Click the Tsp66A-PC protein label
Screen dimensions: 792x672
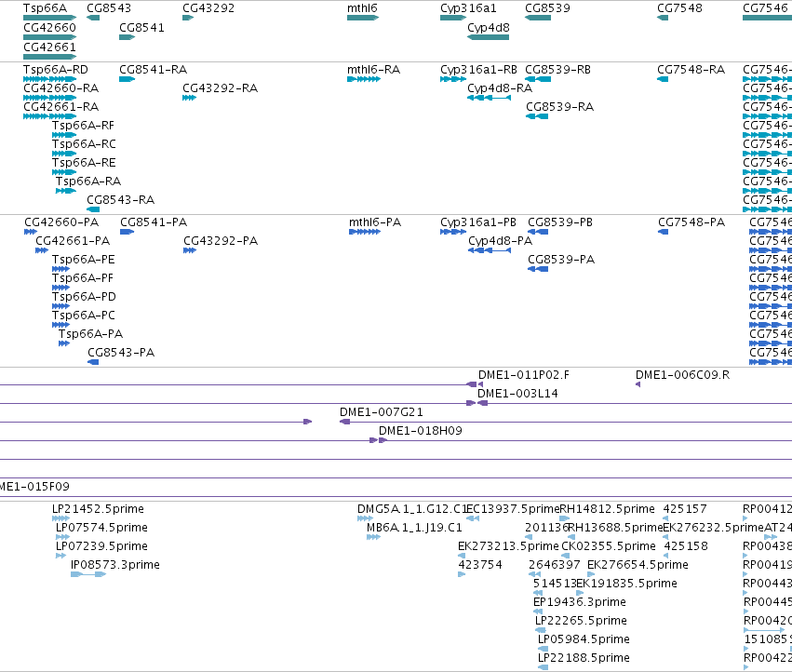[x=84, y=316]
